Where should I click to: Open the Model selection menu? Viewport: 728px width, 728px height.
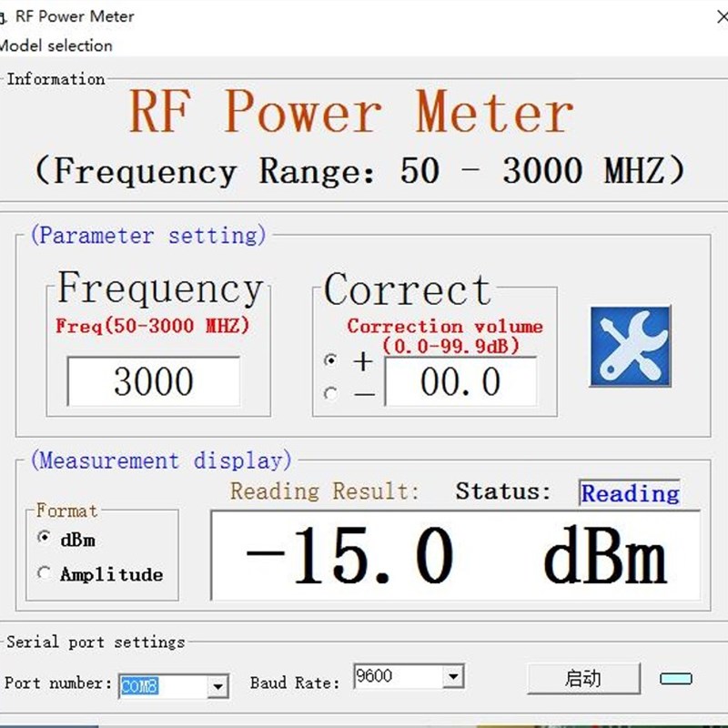[53, 45]
